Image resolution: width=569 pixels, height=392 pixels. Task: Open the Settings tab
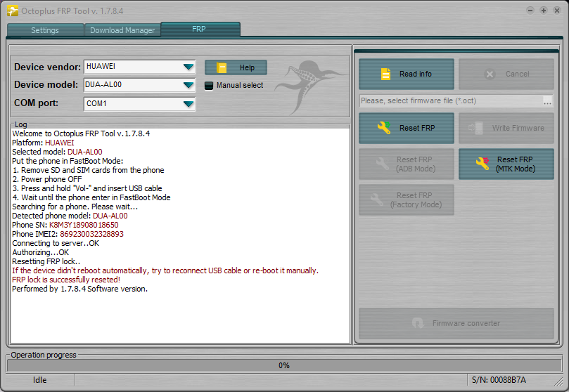(x=45, y=30)
